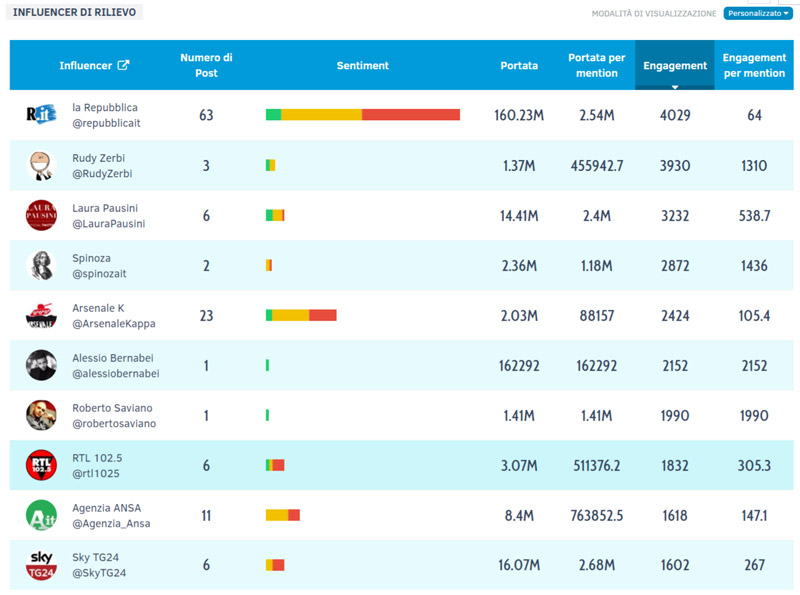Image resolution: width=800 pixels, height=595 pixels.
Task: Click Sky TG24 engagement value 1602
Action: click(675, 565)
